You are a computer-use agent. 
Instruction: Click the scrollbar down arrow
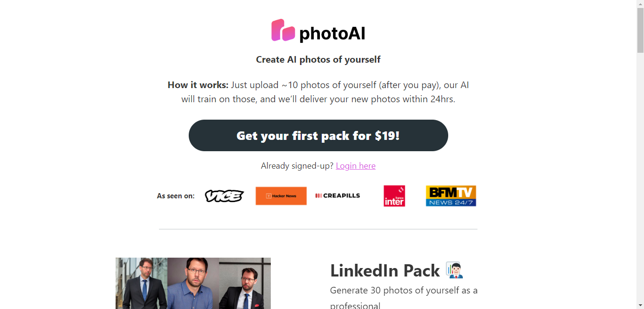(x=640, y=305)
